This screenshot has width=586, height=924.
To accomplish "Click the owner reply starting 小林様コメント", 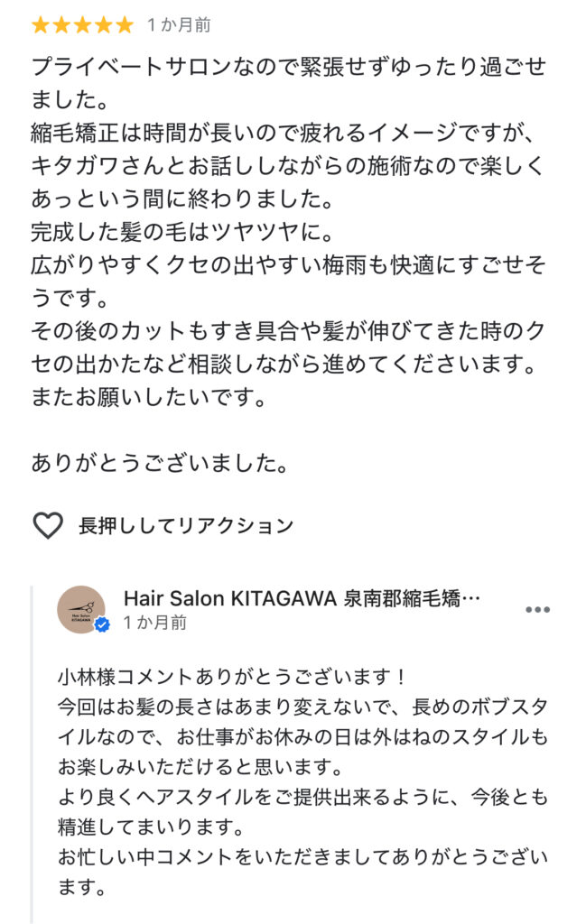I will (x=232, y=677).
